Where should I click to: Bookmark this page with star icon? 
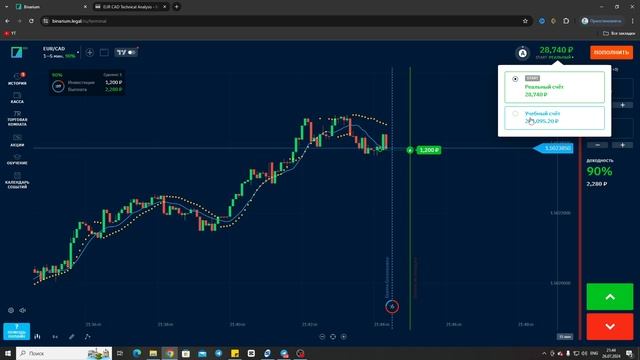pyautogui.click(x=525, y=21)
